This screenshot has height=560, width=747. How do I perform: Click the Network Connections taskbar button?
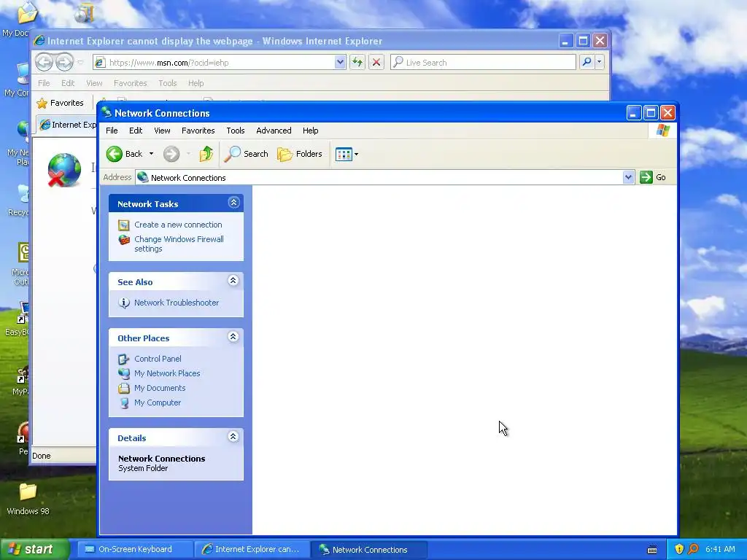[x=368, y=549]
